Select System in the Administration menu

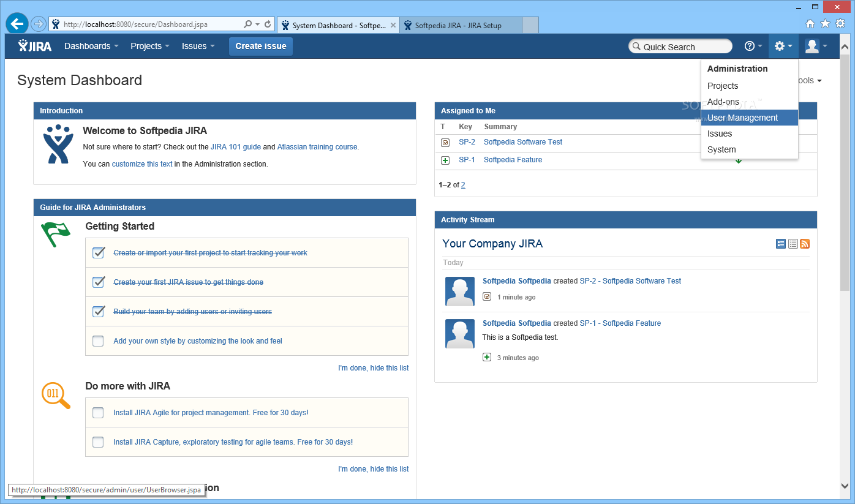click(x=750, y=149)
